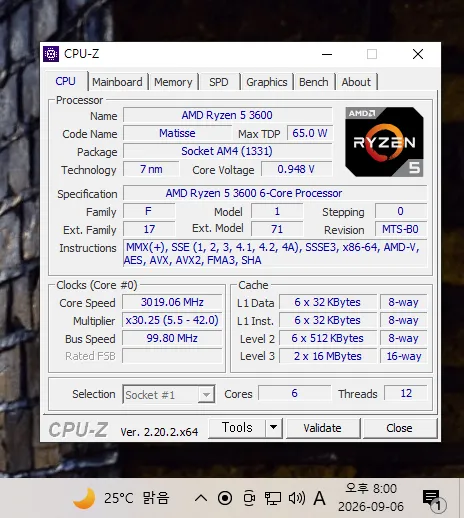
Task: Close CPU-Z with the title bar X
Action: pos(418,54)
